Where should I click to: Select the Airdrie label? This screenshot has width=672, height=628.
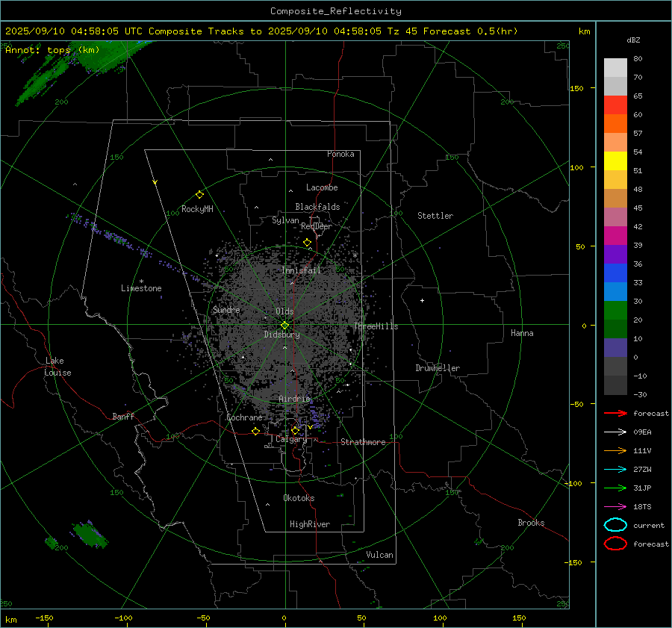294,399
